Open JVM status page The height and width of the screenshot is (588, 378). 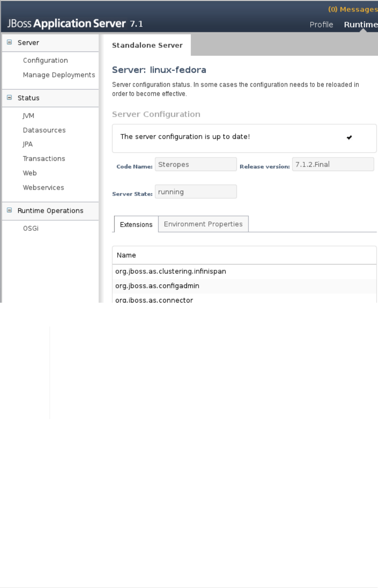coord(28,116)
